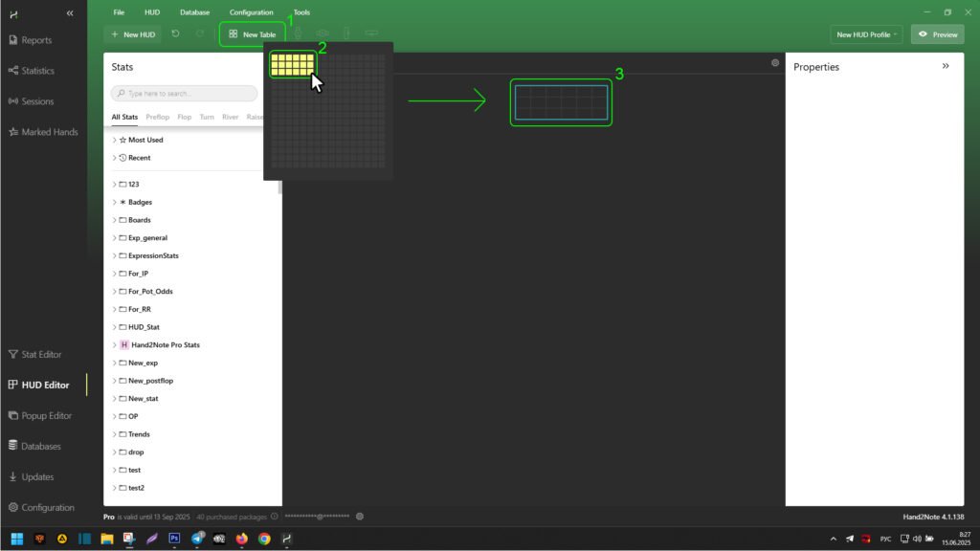Open the Popup Editor

point(47,415)
